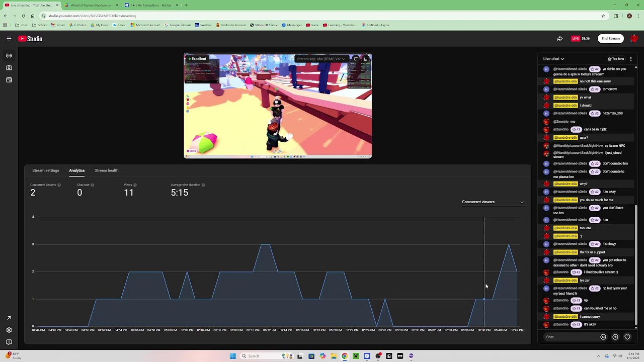Viewport: 644px width, 362px height.
Task: Click Chrome icon in the taskbar
Action: pyautogui.click(x=345, y=356)
